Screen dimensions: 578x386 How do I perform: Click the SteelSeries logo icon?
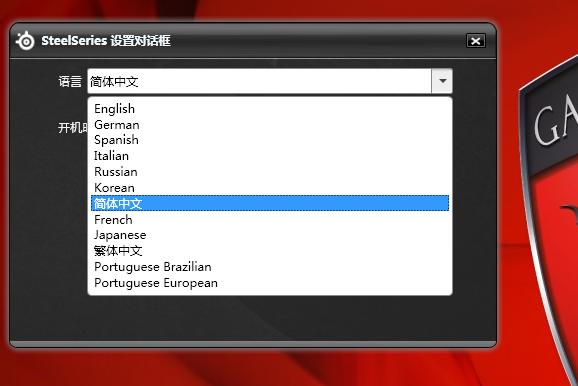(25, 41)
